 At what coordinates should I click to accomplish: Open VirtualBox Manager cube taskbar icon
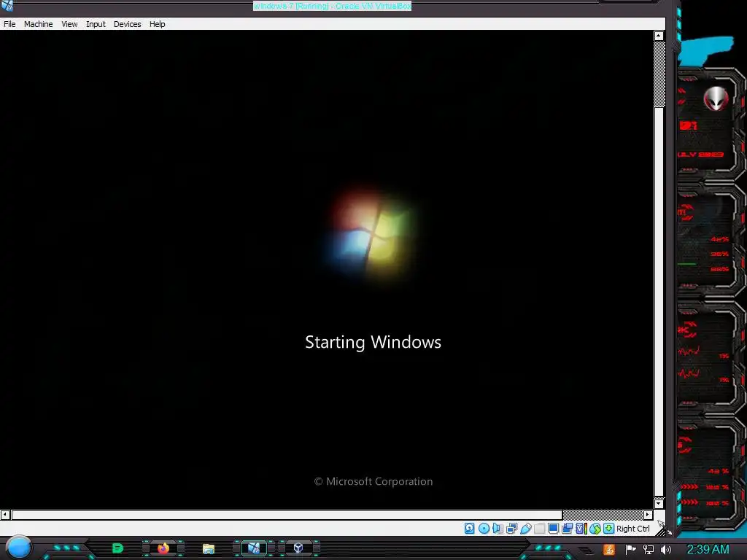point(298,548)
